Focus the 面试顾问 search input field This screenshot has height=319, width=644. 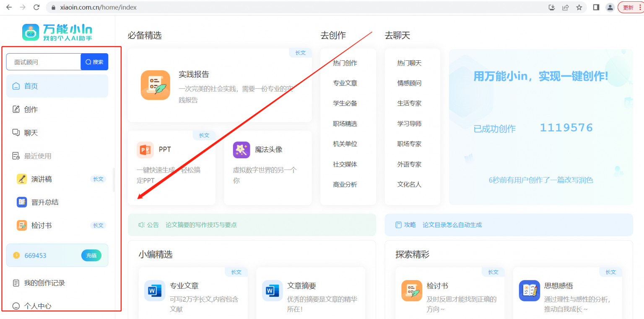[x=44, y=62]
